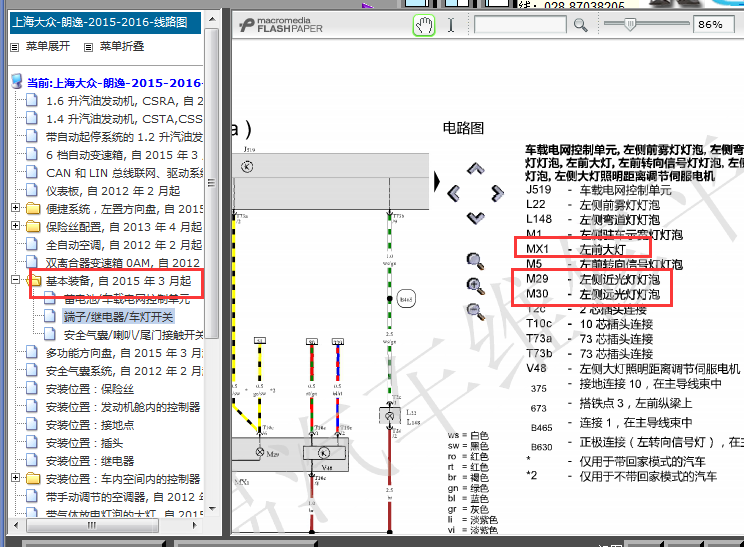
Task: Click the folder icon beside 保险丝配置
Action: pyautogui.click(x=33, y=226)
